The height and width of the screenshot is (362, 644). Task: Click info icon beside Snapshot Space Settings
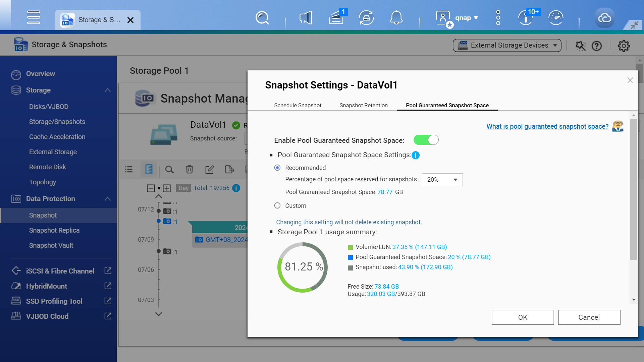(416, 155)
